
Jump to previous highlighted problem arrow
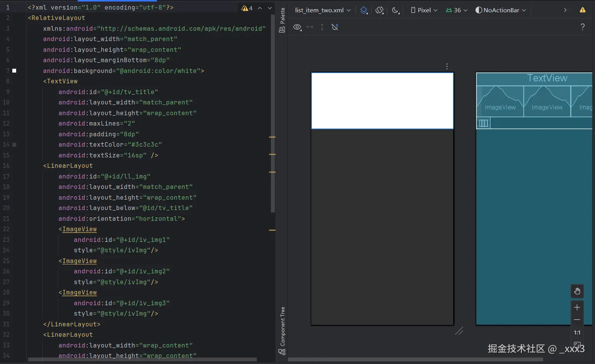pyautogui.click(x=260, y=8)
